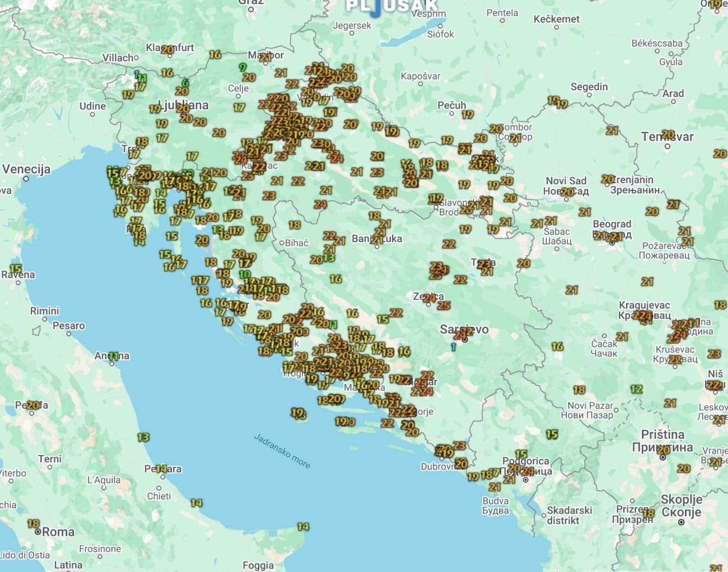Viewport: 728px width, 572px height.
Task: Select the 13 marker in the Adriatic Sea
Action: [143, 437]
